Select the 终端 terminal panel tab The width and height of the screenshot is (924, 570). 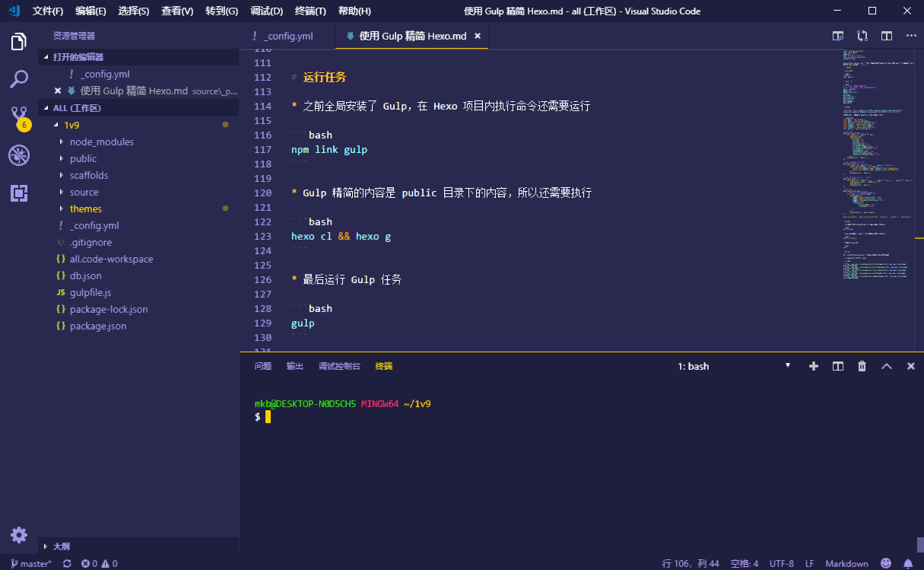384,366
